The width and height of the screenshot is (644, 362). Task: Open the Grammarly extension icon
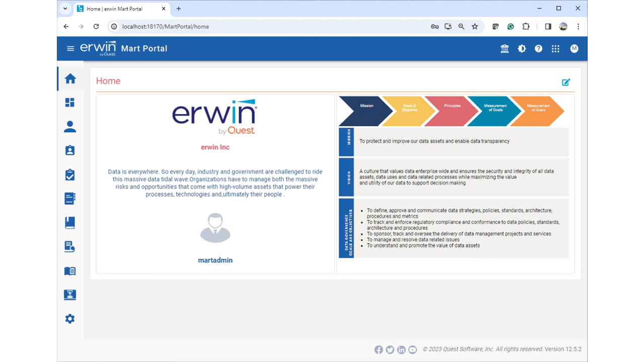511,27
